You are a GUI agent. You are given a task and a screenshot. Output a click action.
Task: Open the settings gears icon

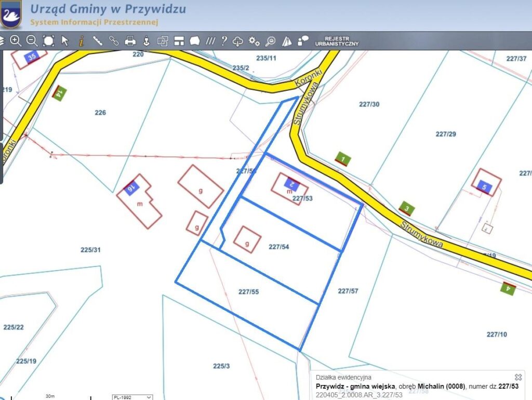(x=254, y=42)
